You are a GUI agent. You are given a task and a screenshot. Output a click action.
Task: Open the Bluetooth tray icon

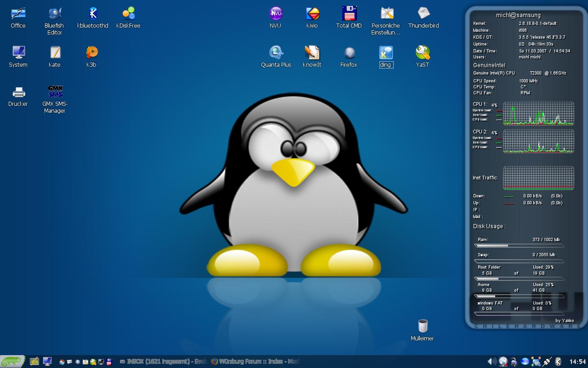tap(558, 362)
